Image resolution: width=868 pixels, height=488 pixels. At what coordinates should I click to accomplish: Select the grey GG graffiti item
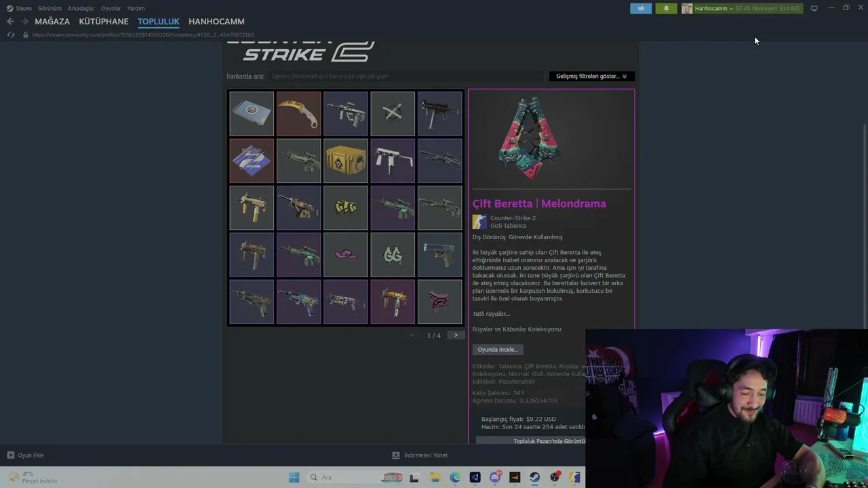pos(393,255)
